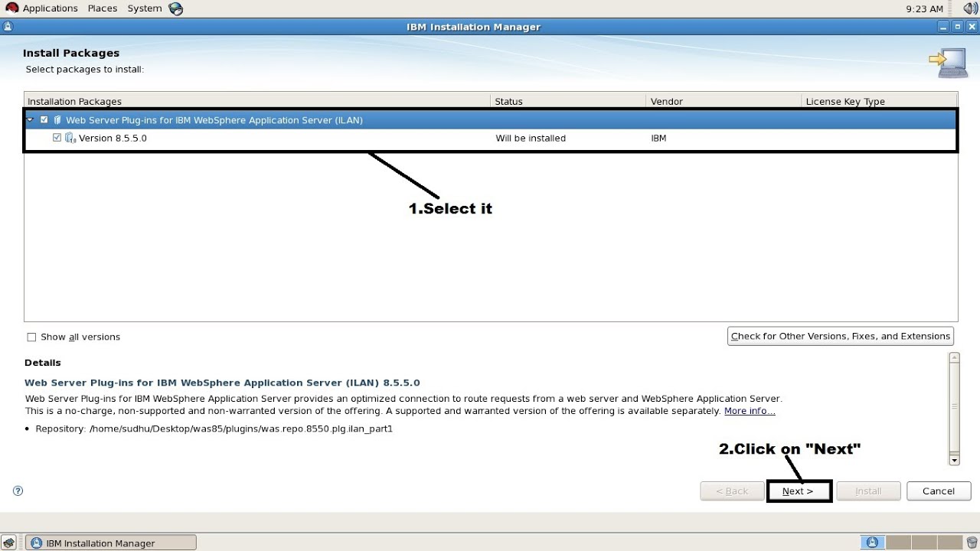The height and width of the screenshot is (551, 980).
Task: Click the blue Details package title
Action: 222,383
